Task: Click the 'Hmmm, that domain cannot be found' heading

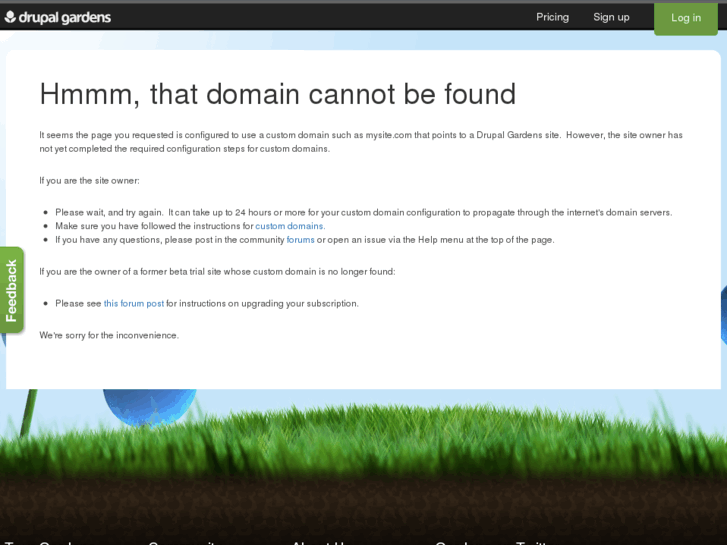Action: click(x=277, y=94)
